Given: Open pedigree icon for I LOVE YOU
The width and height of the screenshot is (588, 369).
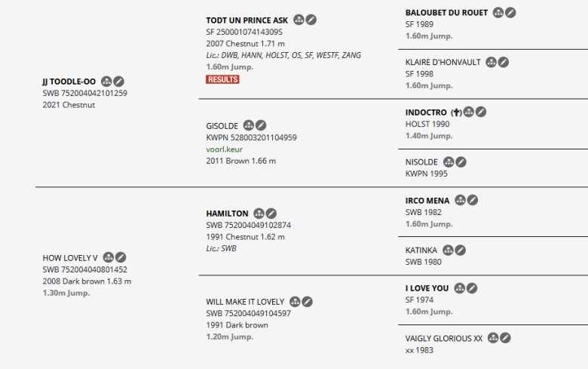Looking at the screenshot, I should (459, 288).
